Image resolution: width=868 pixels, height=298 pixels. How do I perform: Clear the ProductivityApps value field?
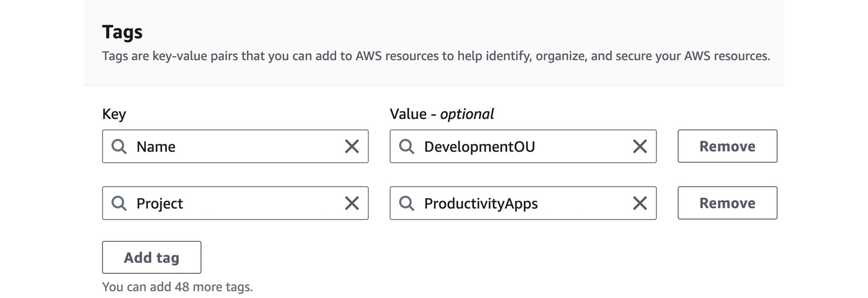coord(640,203)
